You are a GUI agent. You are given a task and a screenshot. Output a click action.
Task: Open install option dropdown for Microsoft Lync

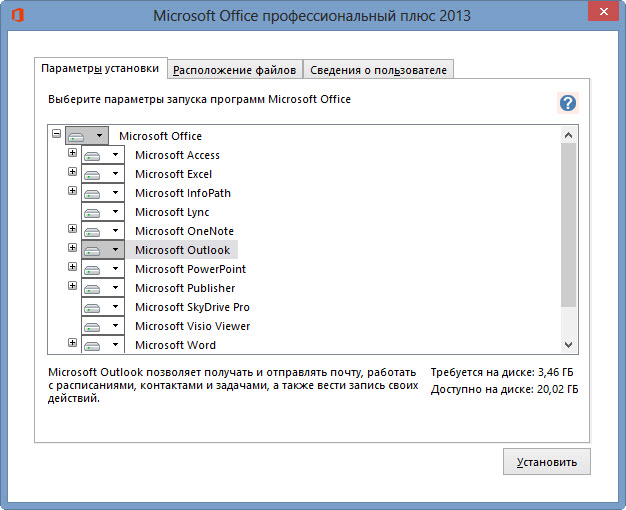point(103,212)
